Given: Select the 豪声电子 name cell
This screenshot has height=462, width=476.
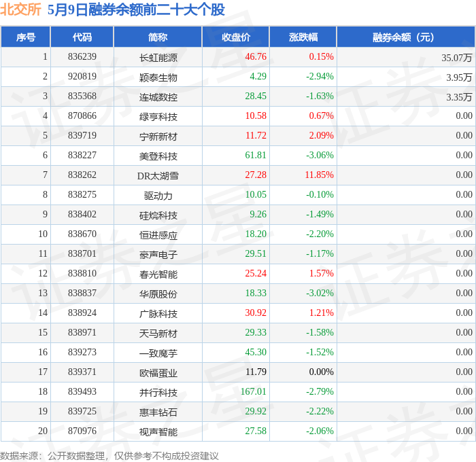Looking at the screenshot, I should point(158,255).
